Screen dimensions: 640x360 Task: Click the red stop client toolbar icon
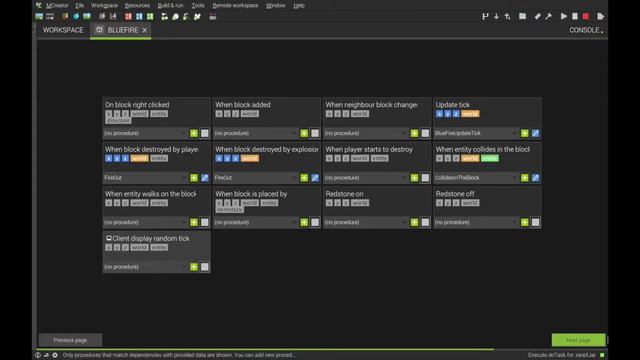click(x=586, y=17)
